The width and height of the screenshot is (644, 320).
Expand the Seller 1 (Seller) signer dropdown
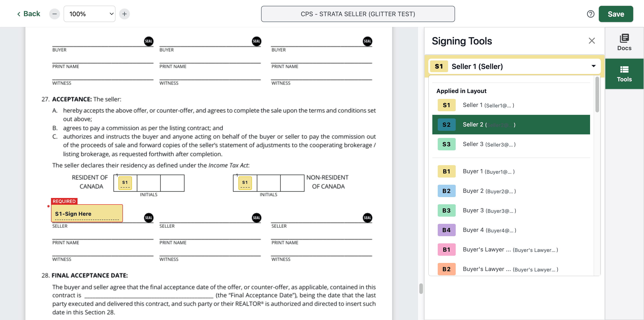pos(514,66)
